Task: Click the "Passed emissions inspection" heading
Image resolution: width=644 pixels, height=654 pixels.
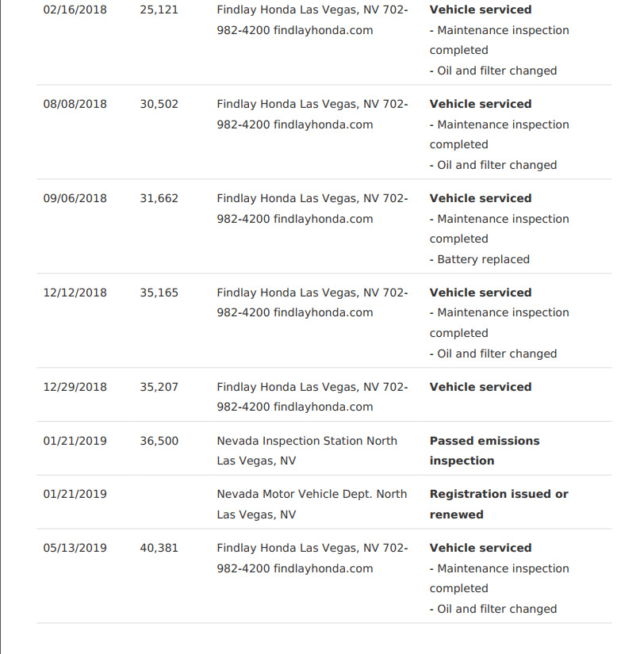Action: [x=484, y=450]
